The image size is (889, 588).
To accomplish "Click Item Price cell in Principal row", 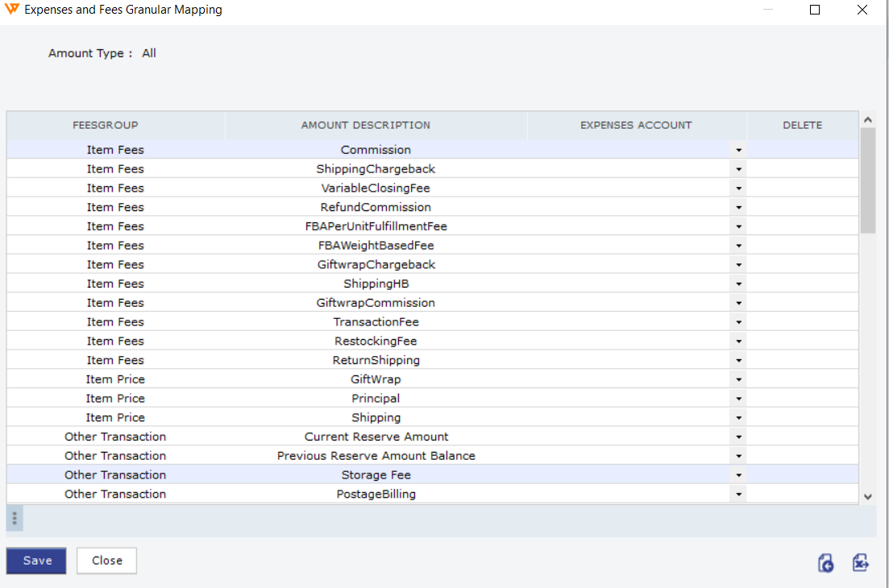I will tap(116, 399).
